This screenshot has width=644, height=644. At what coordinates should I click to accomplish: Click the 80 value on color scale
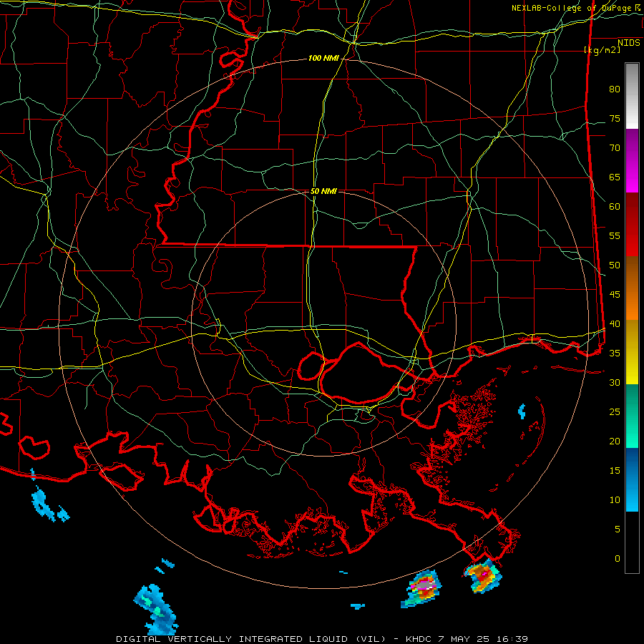click(615, 89)
